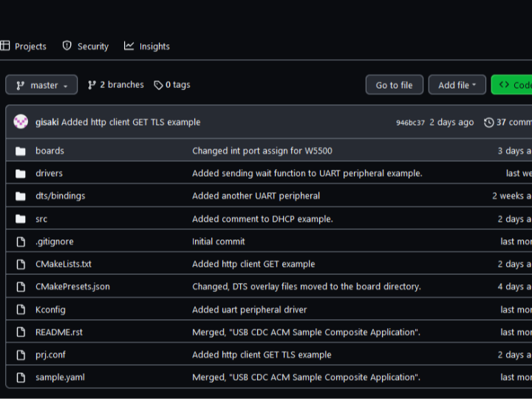Viewport: 532px width, 399px height.
Task: Open commit hash 946bc37 link
Action: point(410,123)
